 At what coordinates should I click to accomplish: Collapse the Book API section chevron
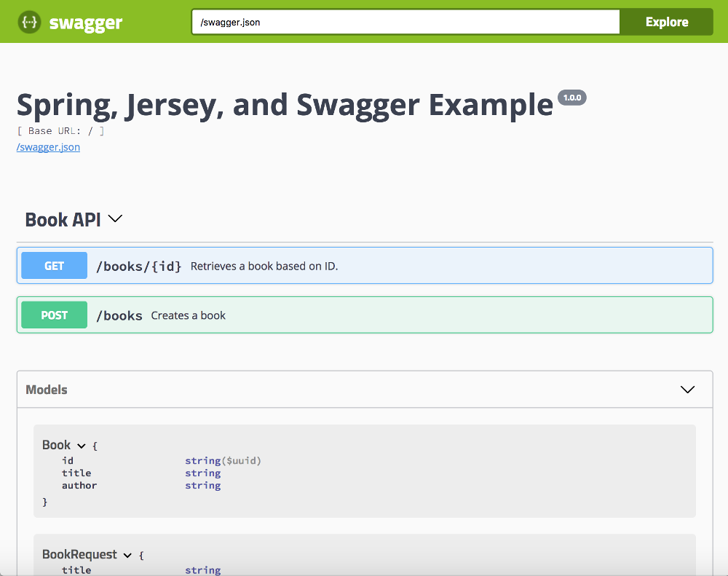point(115,218)
